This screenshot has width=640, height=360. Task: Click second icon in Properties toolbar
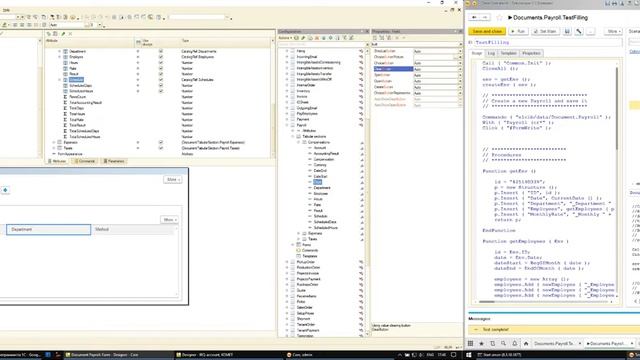tap(382, 38)
